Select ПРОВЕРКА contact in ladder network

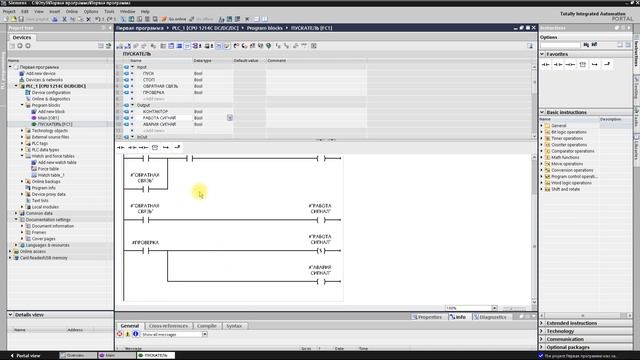point(146,251)
